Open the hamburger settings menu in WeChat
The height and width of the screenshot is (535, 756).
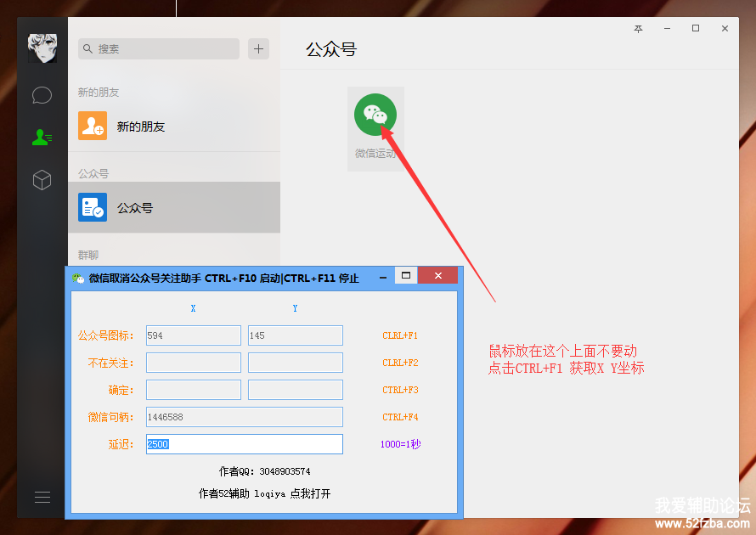pos(42,497)
